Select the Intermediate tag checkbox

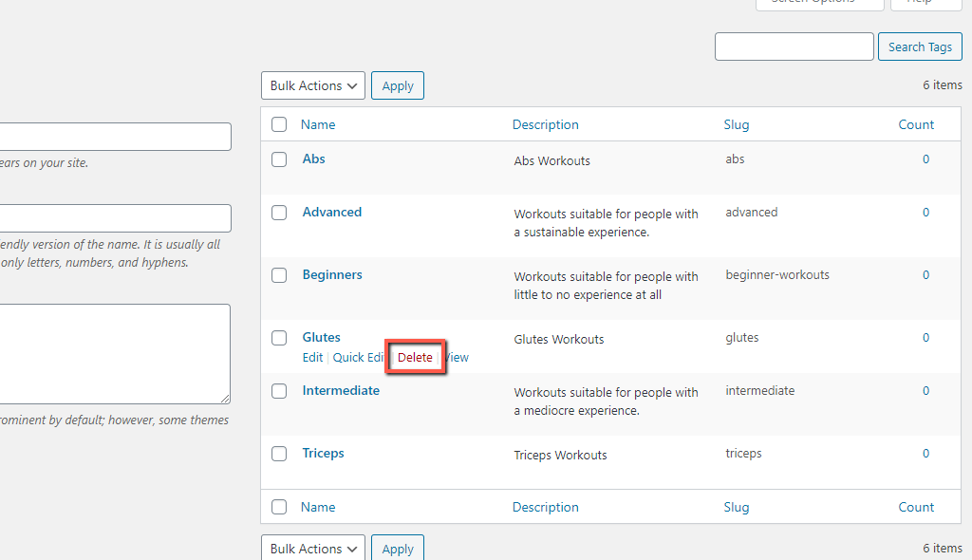tap(279, 391)
